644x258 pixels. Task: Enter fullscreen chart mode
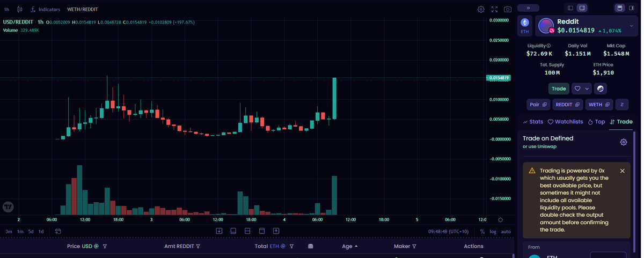point(494,9)
